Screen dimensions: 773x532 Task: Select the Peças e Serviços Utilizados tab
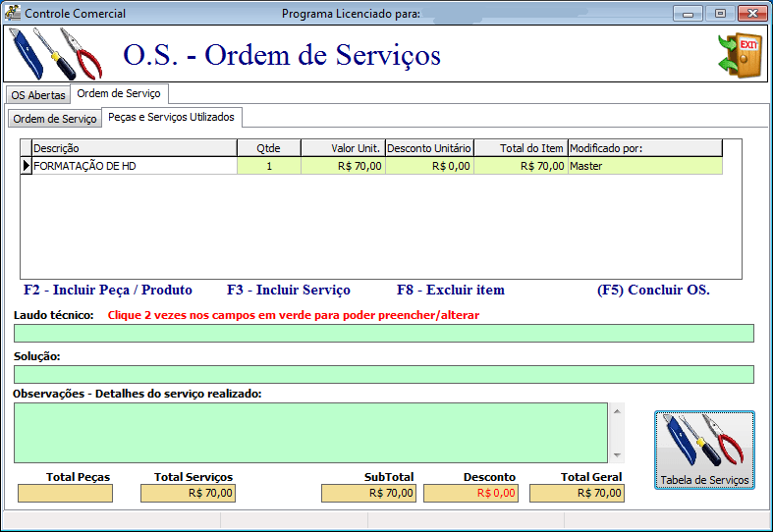[171, 117]
